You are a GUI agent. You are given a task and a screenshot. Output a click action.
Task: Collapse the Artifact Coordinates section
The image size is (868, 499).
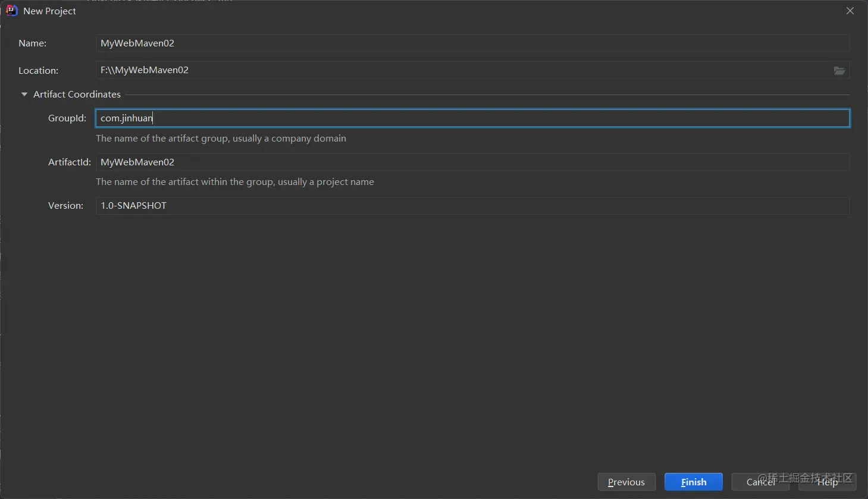(x=24, y=95)
